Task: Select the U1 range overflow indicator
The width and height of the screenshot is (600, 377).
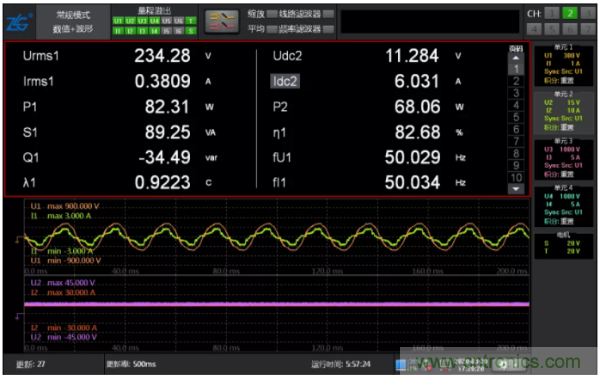Action: [118, 21]
